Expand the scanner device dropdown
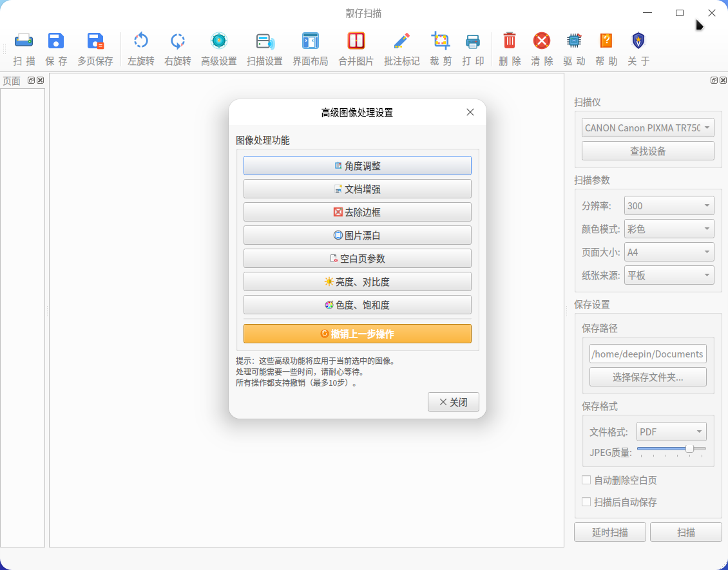 tap(647, 128)
